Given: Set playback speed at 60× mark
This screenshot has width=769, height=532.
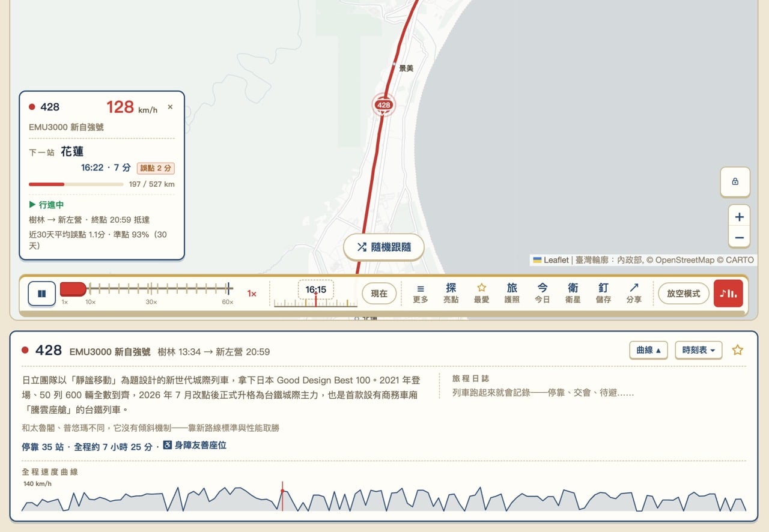Looking at the screenshot, I should 228,289.
